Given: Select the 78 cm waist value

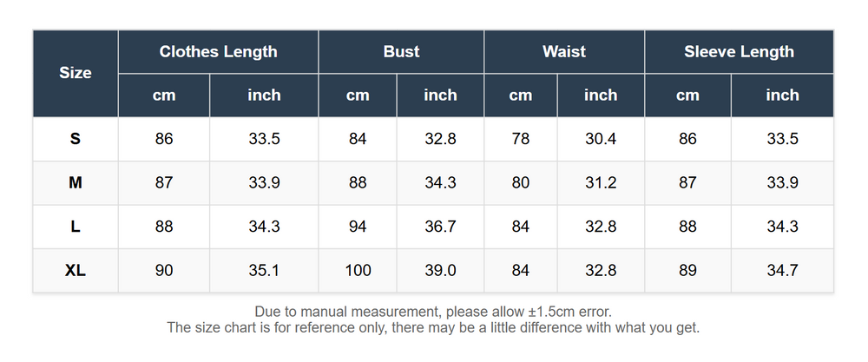Looking at the screenshot, I should click(x=520, y=139).
